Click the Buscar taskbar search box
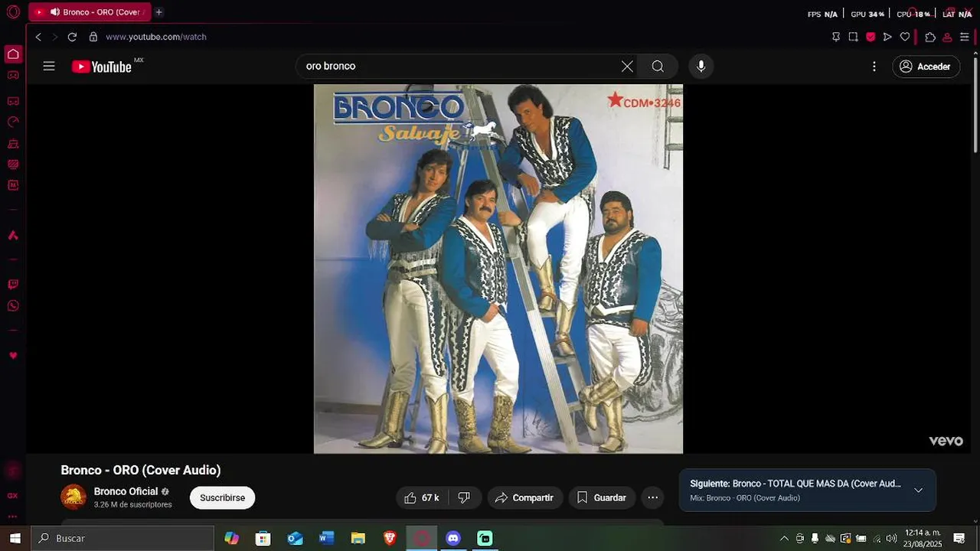 (122, 538)
